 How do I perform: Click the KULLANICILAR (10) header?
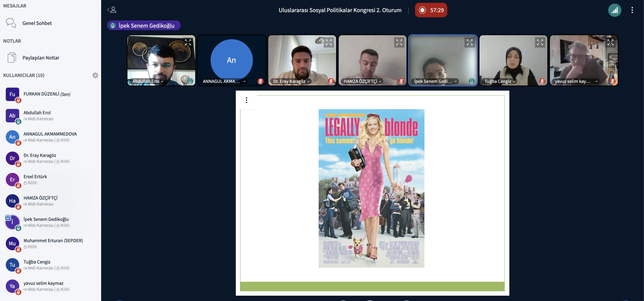pyautogui.click(x=24, y=75)
